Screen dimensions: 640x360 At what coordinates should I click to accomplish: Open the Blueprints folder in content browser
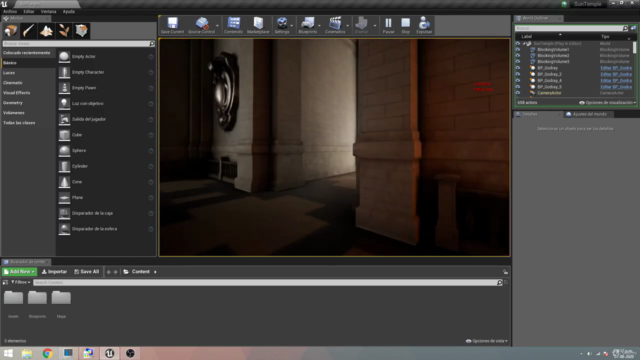pos(37,303)
